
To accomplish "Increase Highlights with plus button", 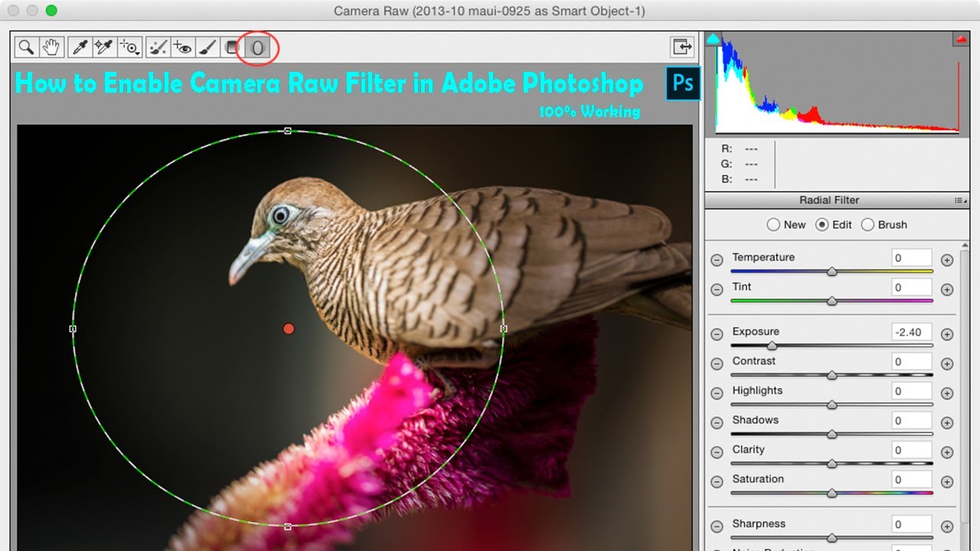I will (947, 393).
